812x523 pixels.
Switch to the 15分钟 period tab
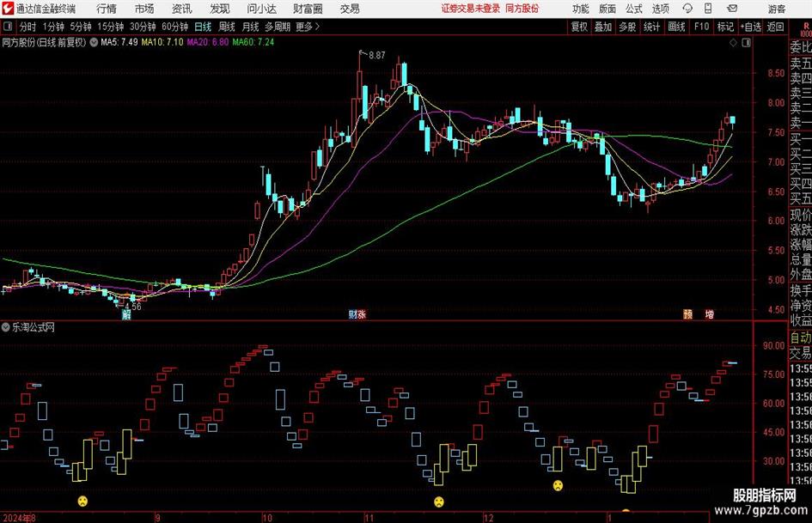(x=110, y=27)
